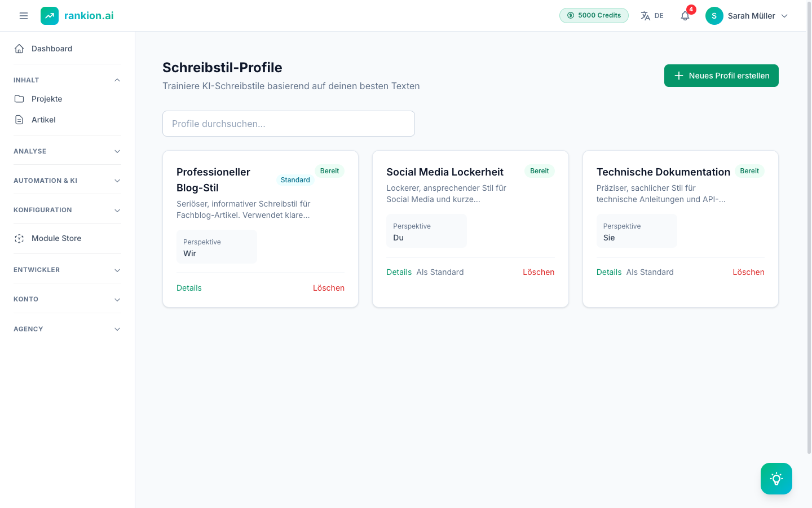Expand the ANALYSE section
The width and height of the screenshot is (812, 508).
[68, 151]
